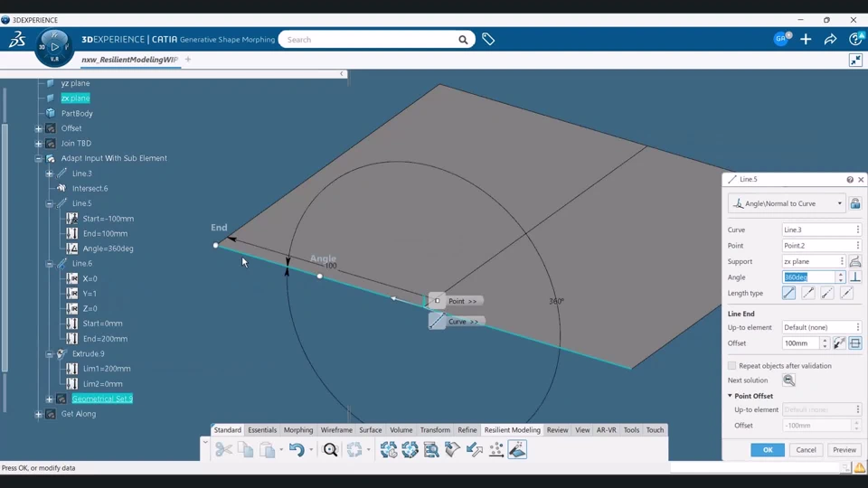Select the first Length type option
Screen dimensions: 868x488
(x=788, y=293)
